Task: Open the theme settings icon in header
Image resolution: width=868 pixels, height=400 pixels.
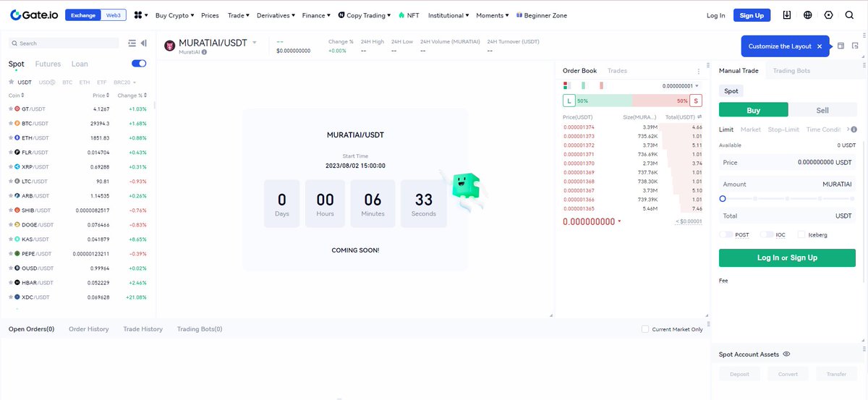Action: pos(828,14)
